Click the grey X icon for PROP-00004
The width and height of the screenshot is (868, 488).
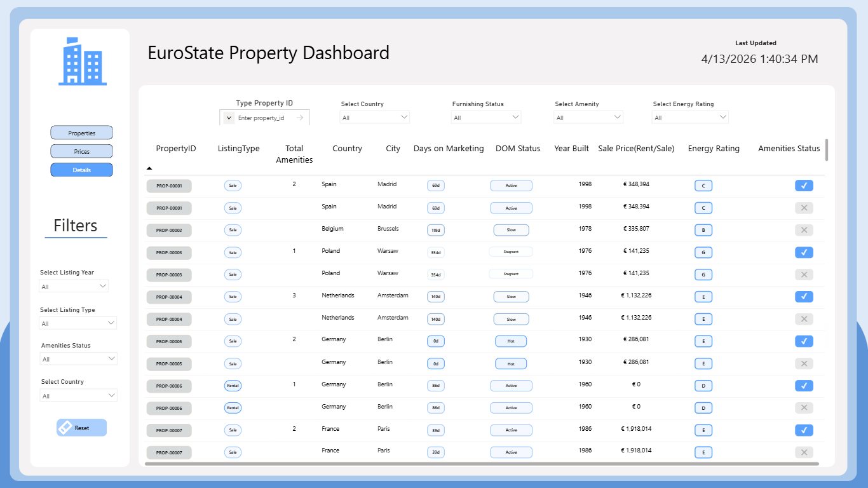(804, 319)
